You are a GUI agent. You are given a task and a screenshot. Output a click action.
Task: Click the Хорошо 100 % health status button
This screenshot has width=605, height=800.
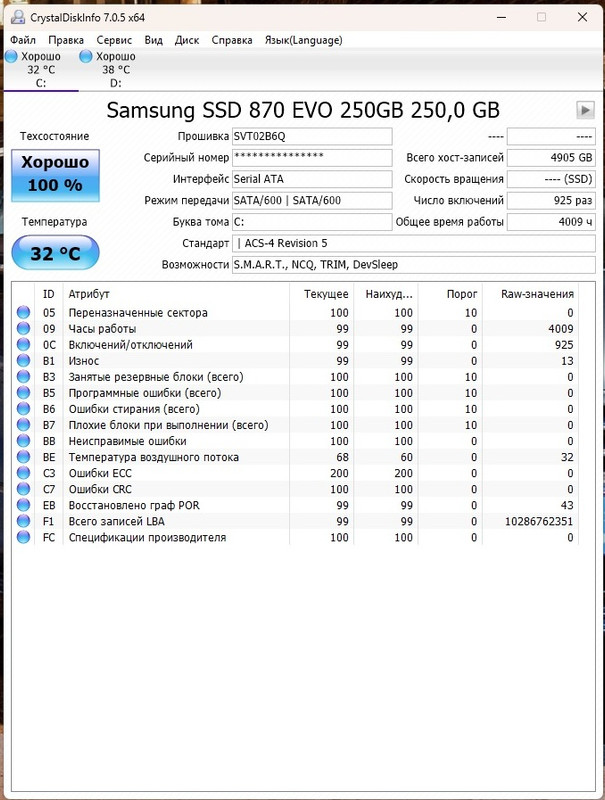pos(55,175)
